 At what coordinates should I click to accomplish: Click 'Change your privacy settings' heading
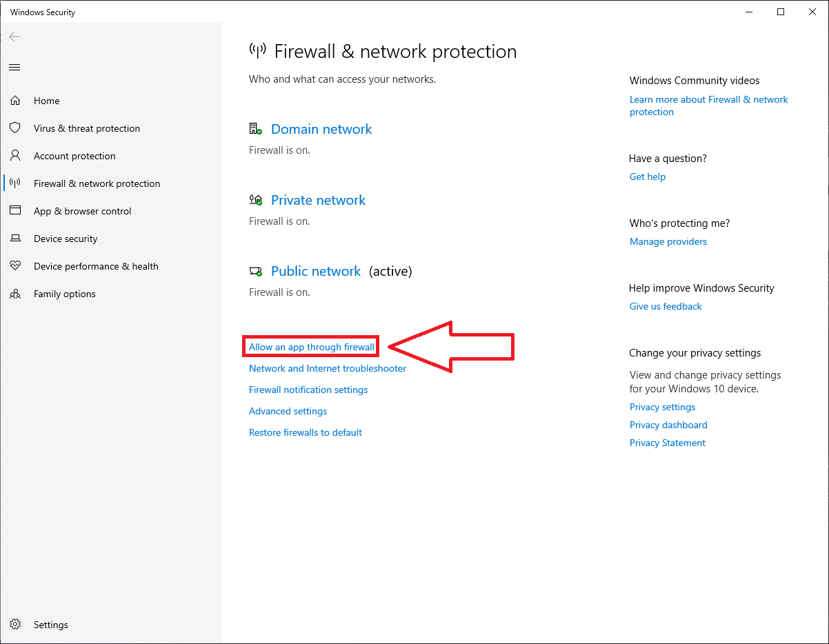[x=695, y=353]
